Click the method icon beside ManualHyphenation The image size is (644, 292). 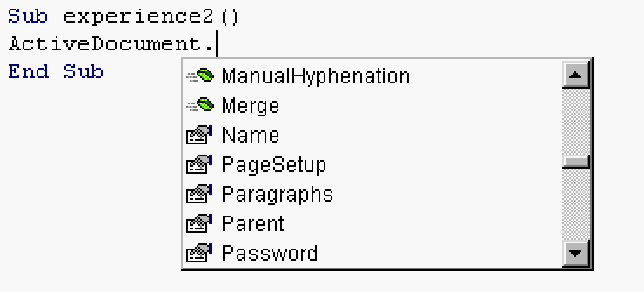pos(200,75)
